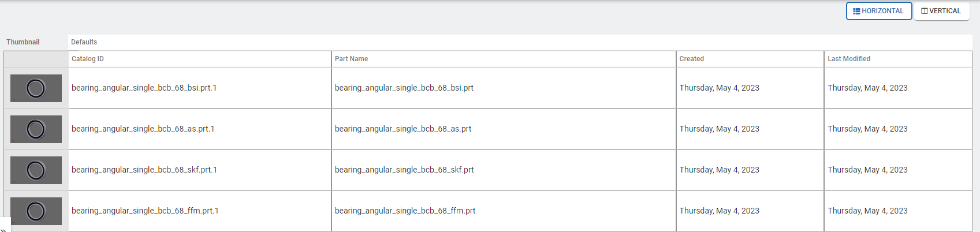The height and width of the screenshot is (232, 980).
Task: Select the Defaults group header
Action: click(x=84, y=42)
